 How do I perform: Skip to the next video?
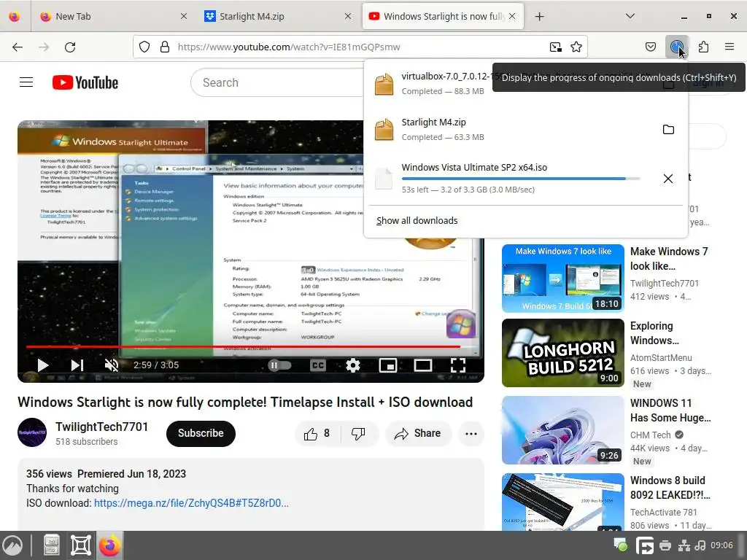(x=77, y=365)
